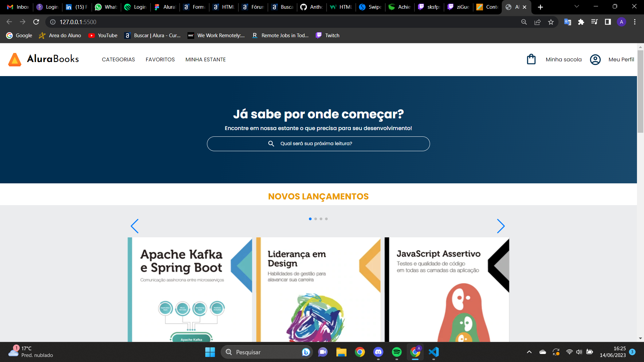Image resolution: width=644 pixels, height=362 pixels.
Task: Open the CATEGORIAS menu
Action: point(118,60)
